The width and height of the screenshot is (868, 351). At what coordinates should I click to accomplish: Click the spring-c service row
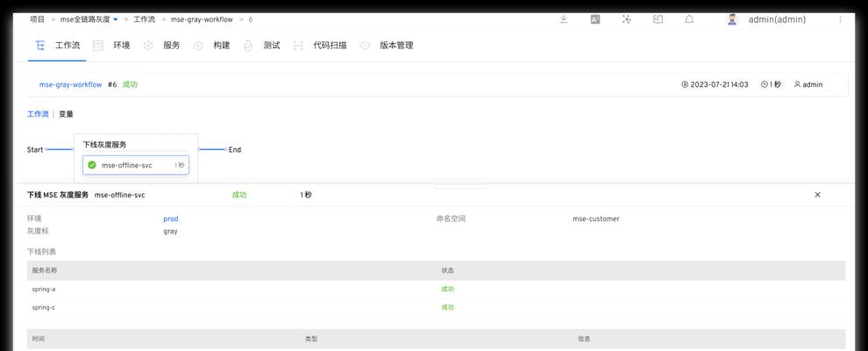[437, 307]
